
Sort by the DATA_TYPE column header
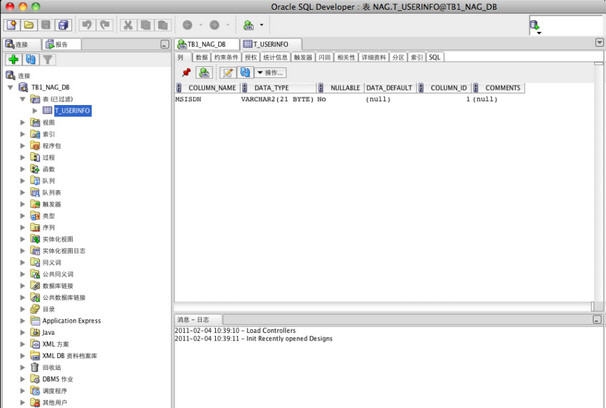tap(264, 88)
